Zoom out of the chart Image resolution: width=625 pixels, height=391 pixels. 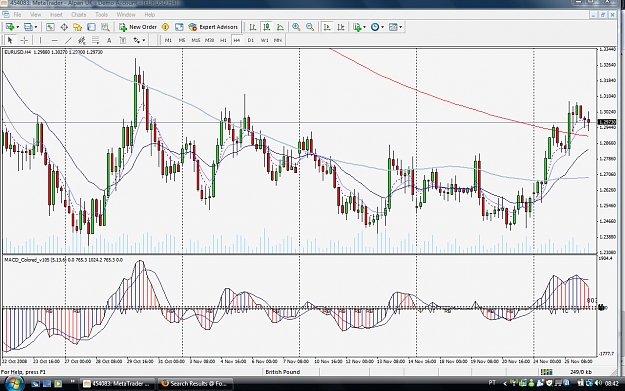coord(310,27)
